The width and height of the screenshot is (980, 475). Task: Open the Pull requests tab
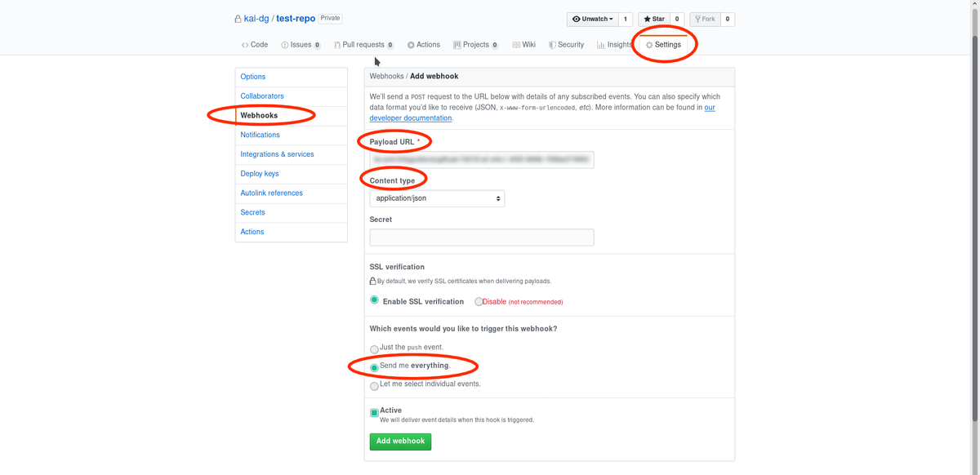(363, 45)
